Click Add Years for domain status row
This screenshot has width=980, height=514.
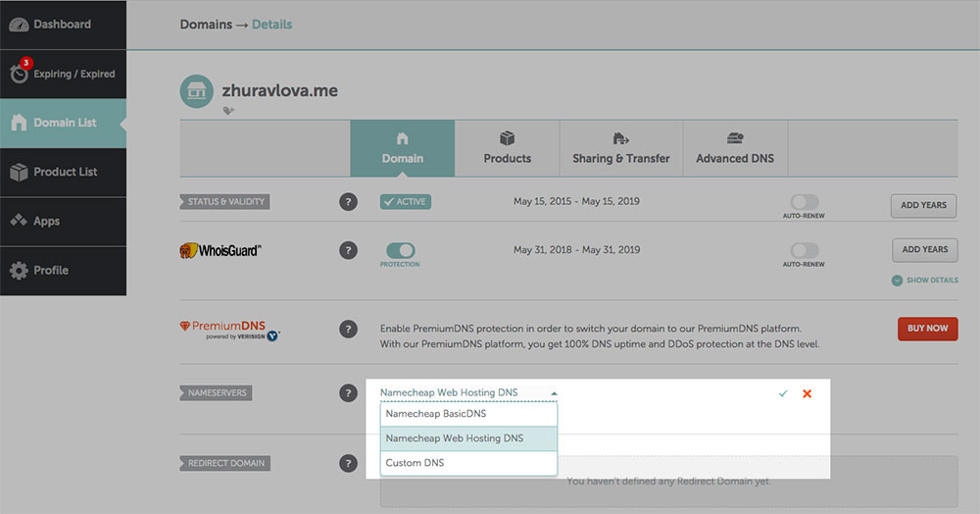tap(923, 205)
